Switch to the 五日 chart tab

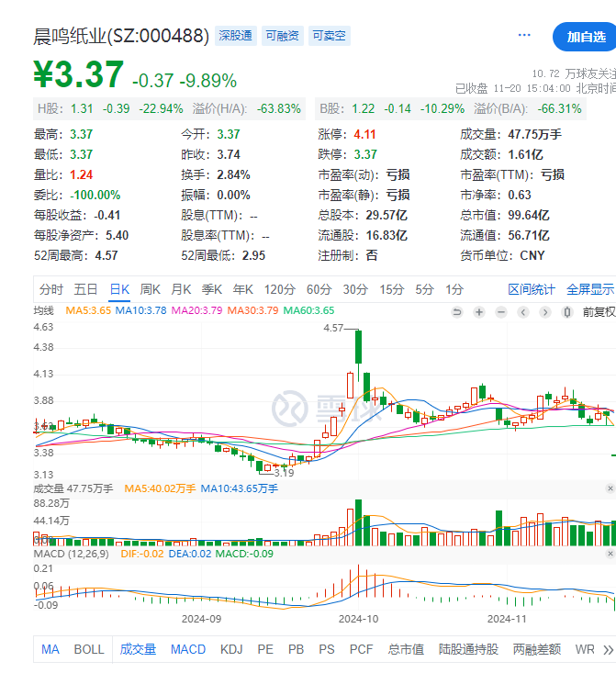85,290
